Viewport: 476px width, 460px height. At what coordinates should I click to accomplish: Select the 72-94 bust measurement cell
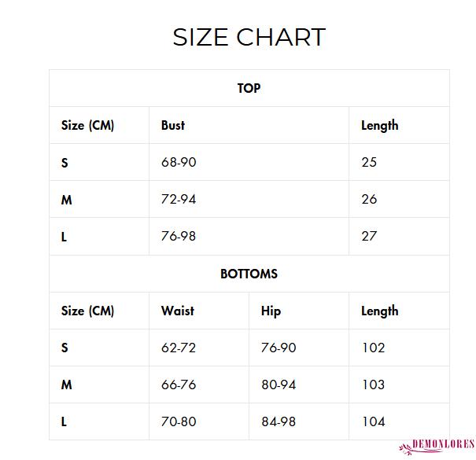point(179,199)
